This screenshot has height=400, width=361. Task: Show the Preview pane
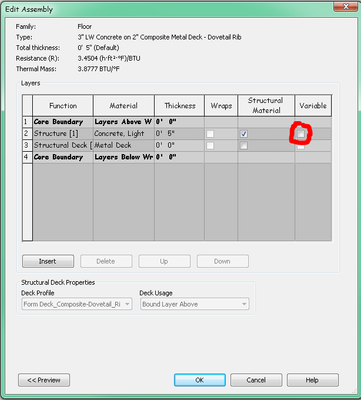(x=44, y=380)
